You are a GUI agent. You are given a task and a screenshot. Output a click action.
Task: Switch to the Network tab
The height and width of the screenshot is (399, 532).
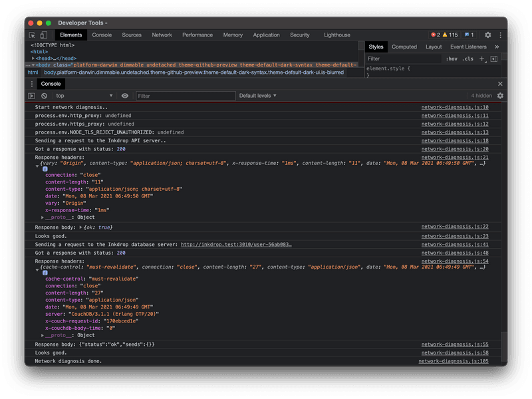pos(162,35)
